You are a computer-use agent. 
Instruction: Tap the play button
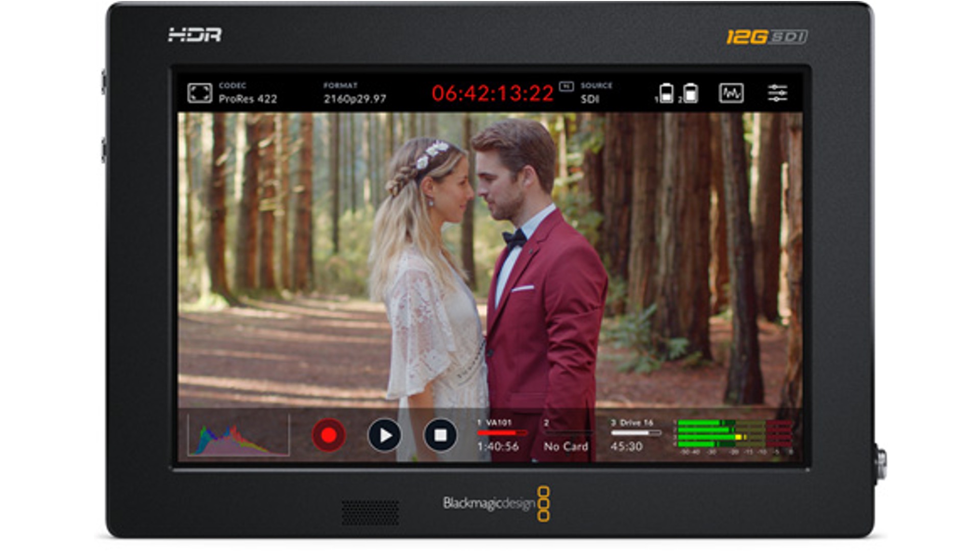pyautogui.click(x=384, y=435)
